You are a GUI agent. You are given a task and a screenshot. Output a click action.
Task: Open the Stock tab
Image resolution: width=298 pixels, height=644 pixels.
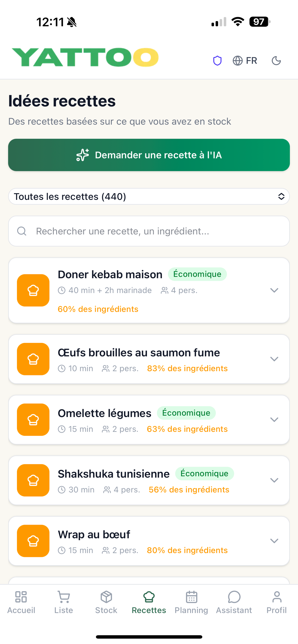click(106, 603)
